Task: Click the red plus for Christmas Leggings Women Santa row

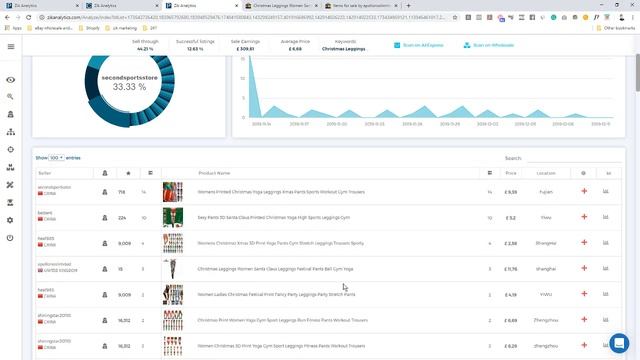Action: (584, 268)
